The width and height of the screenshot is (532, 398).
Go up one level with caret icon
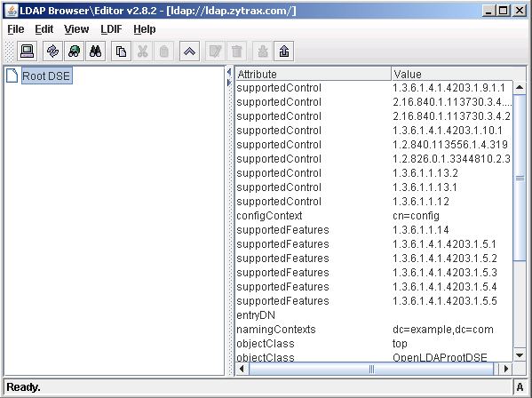tap(189, 52)
